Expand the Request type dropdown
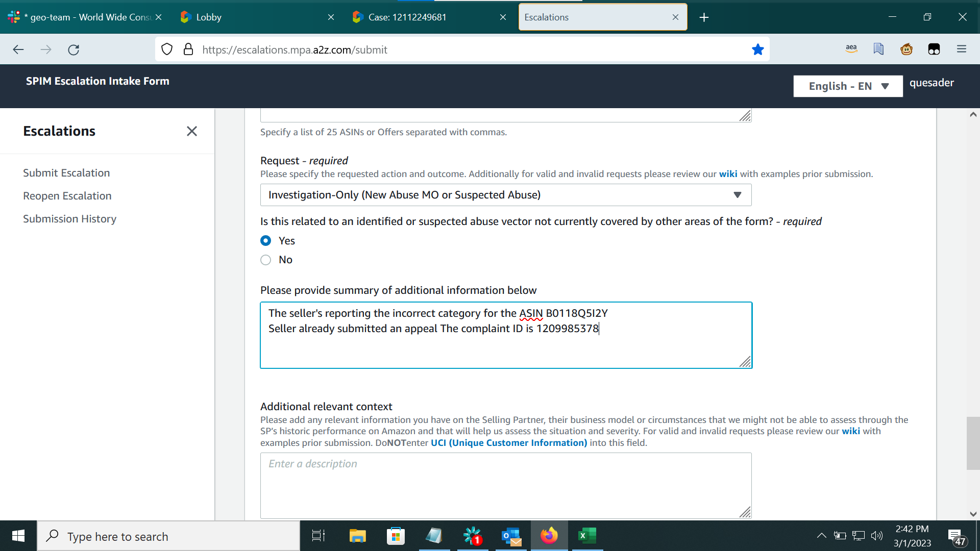Viewport: 980px width, 551px height. click(x=506, y=195)
